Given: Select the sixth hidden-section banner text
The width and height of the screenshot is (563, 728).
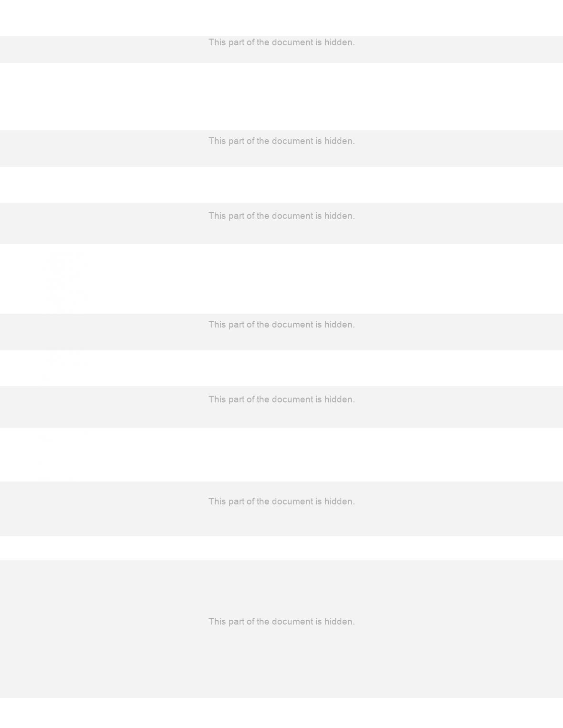Looking at the screenshot, I should [x=281, y=502].
